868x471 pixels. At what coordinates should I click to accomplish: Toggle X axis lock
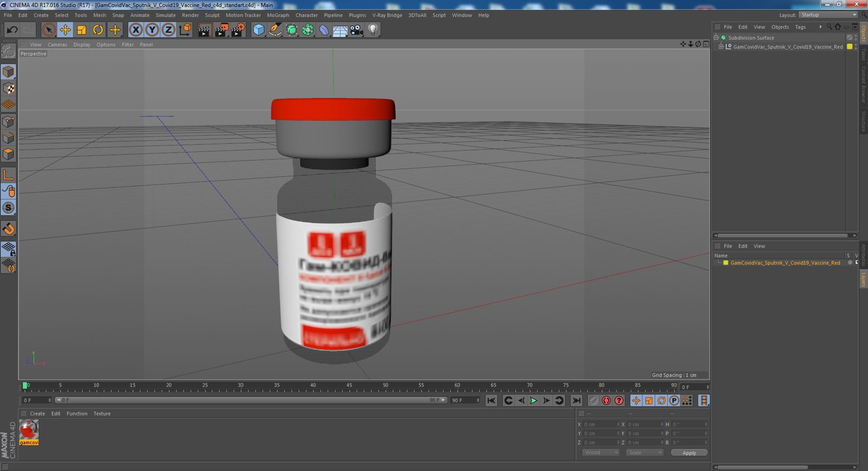pos(136,30)
